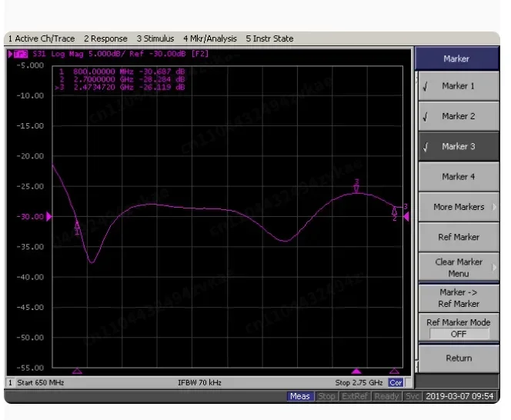Viewport: 511px width, 420px height.
Task: Click channel 1 number box in status bar
Action: (x=10, y=383)
